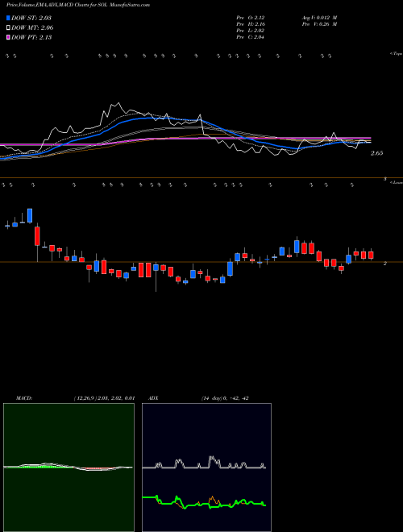Image resolution: width=403 pixels, height=532 pixels.
Task: Click the last red candlestick on the right
Action: [371, 256]
